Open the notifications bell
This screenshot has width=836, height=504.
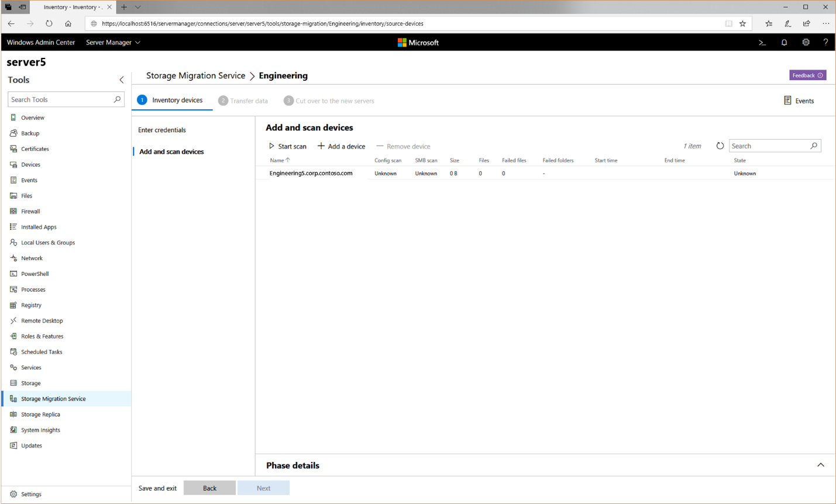click(x=784, y=43)
